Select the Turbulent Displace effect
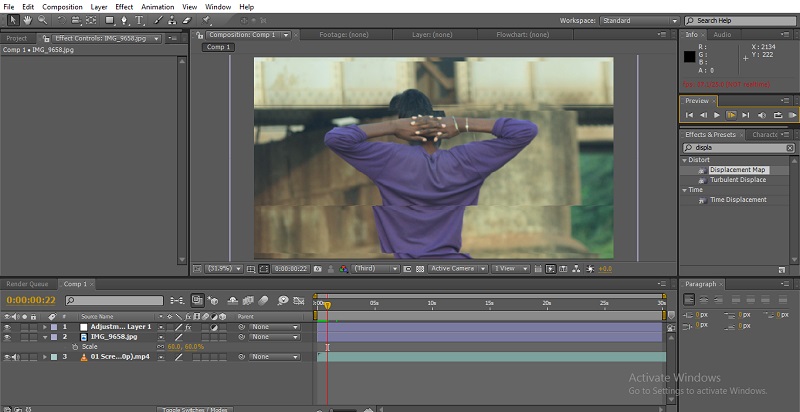The height and width of the screenshot is (412, 800). tap(738, 180)
